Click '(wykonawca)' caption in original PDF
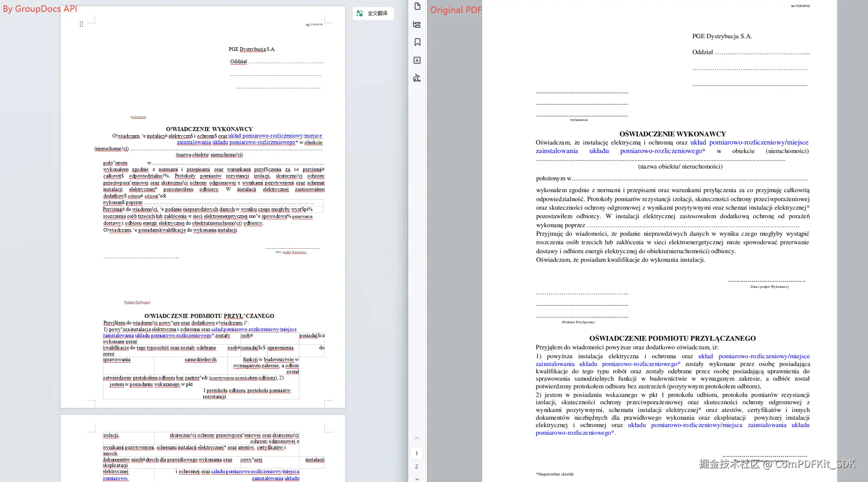This screenshot has width=868, height=482. (579, 120)
